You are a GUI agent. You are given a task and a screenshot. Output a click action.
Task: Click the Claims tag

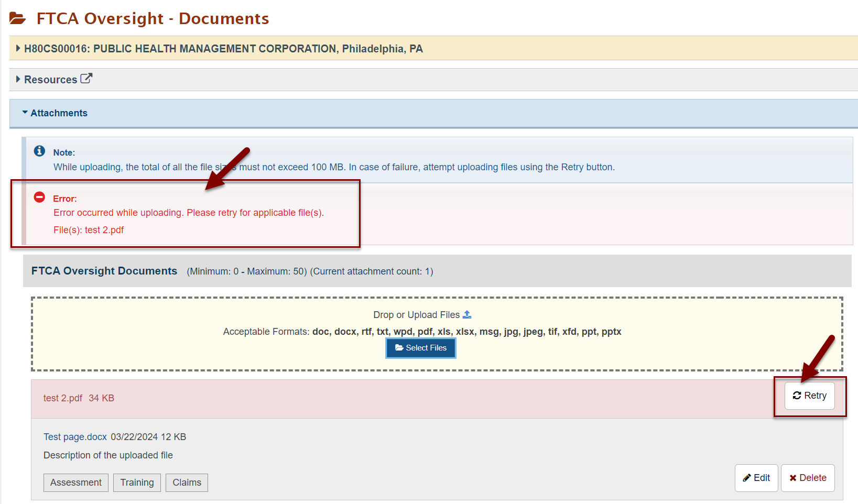point(187,483)
